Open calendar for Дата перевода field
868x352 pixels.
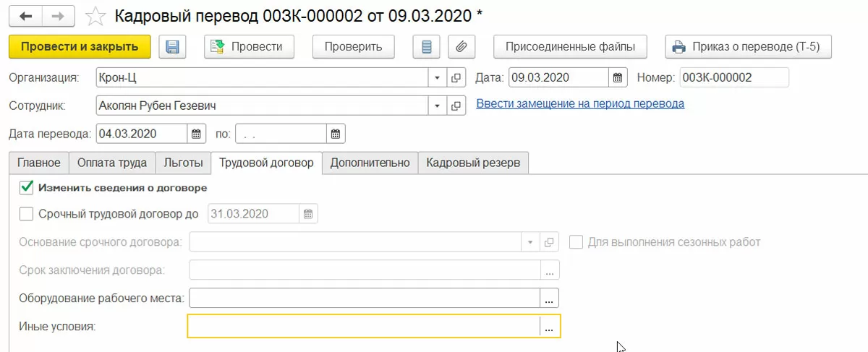tap(195, 134)
